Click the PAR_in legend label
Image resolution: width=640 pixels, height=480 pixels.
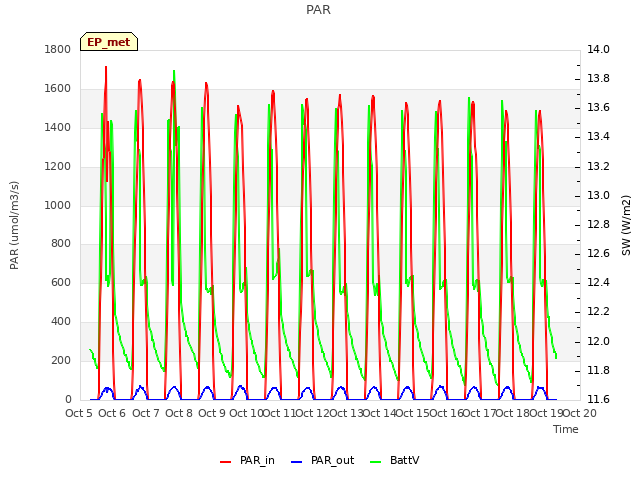[257, 460]
